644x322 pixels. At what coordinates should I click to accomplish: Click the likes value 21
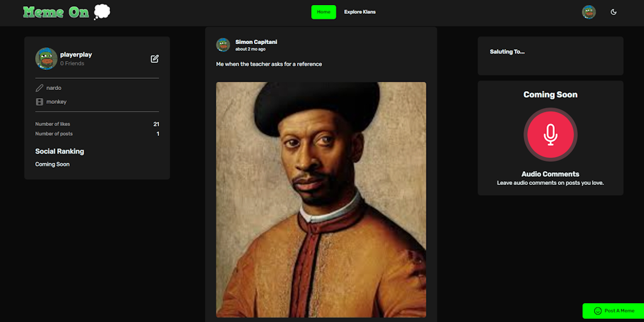tap(156, 124)
